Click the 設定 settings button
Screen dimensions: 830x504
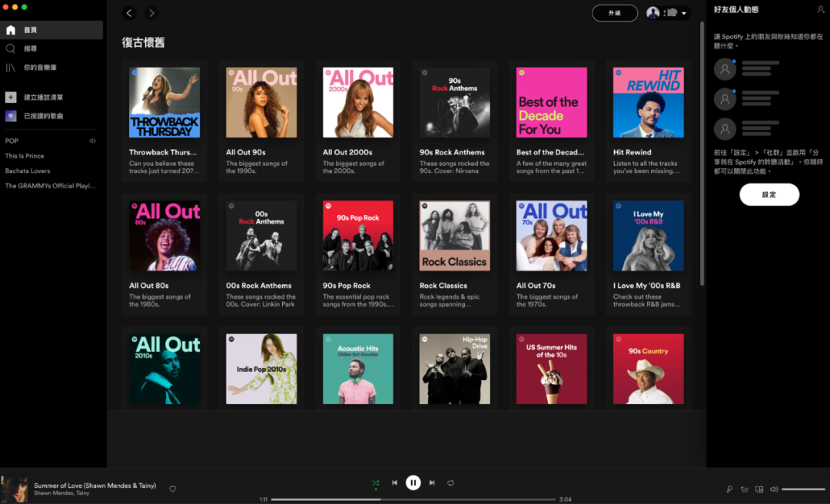point(769,195)
